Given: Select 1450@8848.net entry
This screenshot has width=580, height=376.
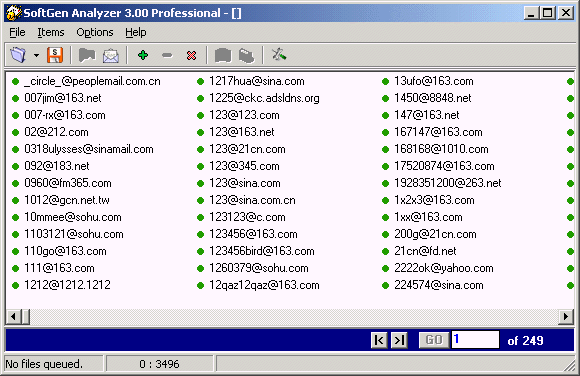Looking at the screenshot, I should pyautogui.click(x=433, y=98).
